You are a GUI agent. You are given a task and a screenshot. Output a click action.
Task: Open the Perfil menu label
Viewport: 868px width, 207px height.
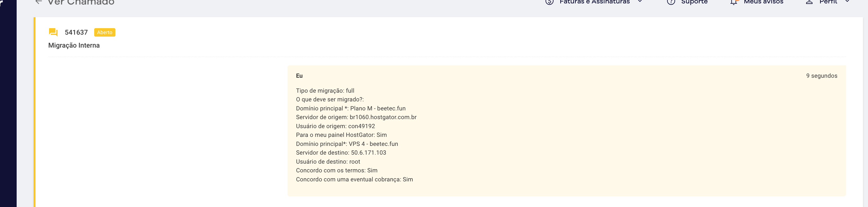(828, 2)
